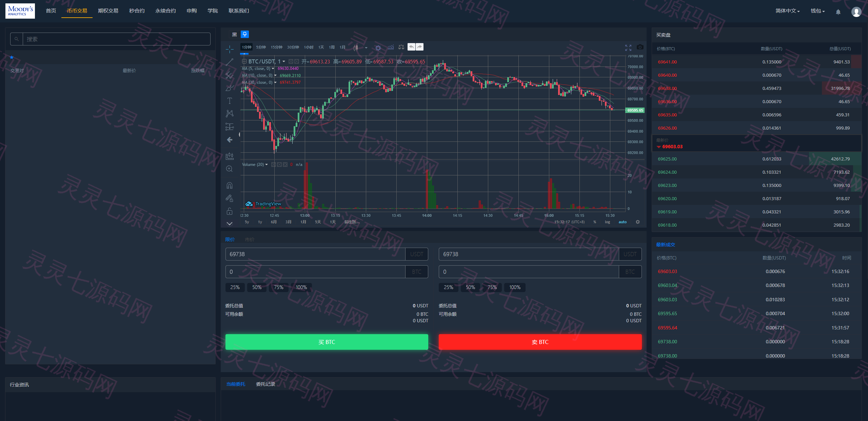Screen dimensions: 868x421
Task: Open 钱包 wallet dropdown
Action: tap(817, 11)
